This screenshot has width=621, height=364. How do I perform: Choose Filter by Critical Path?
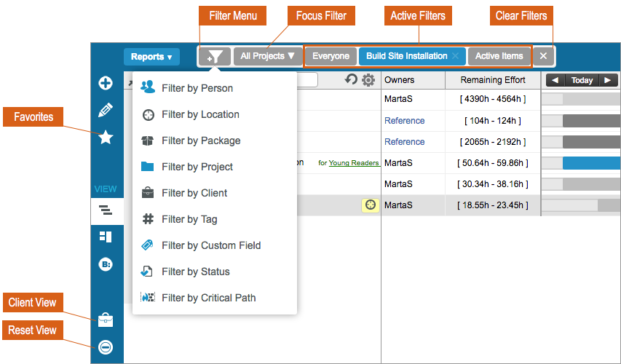(208, 298)
